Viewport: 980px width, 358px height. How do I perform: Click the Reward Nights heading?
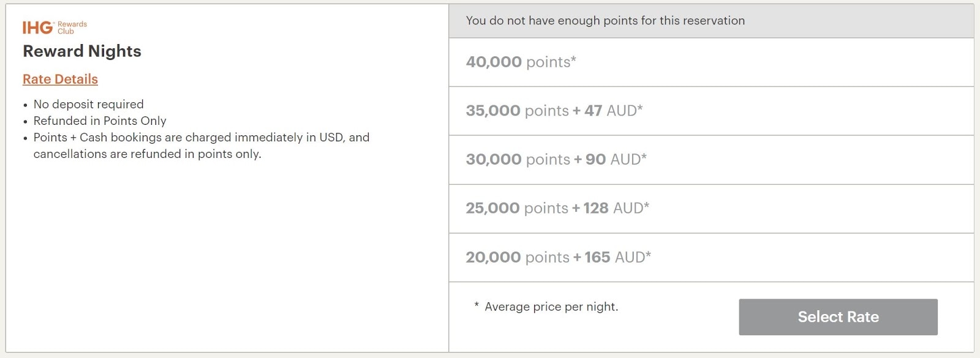[82, 51]
